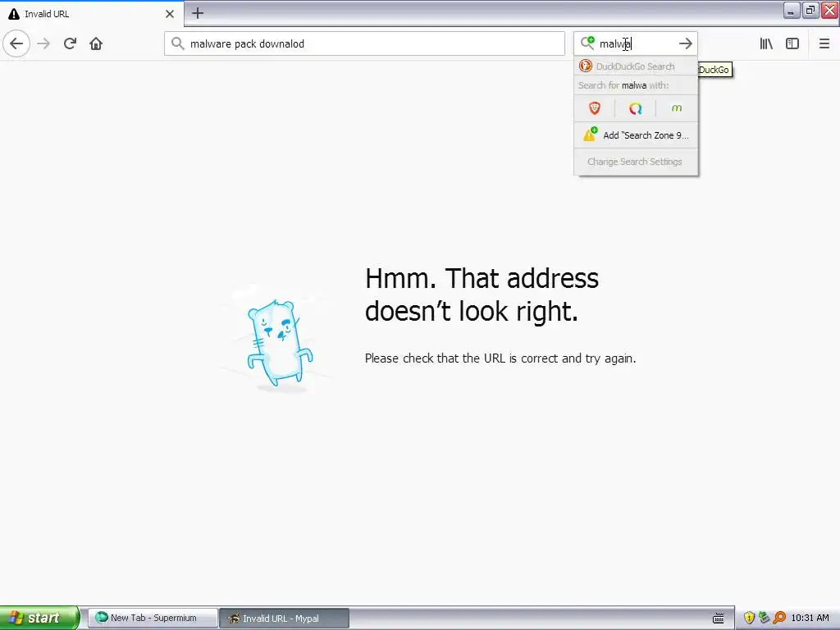
Task: Restore down the Mypal window
Action: 810,11
